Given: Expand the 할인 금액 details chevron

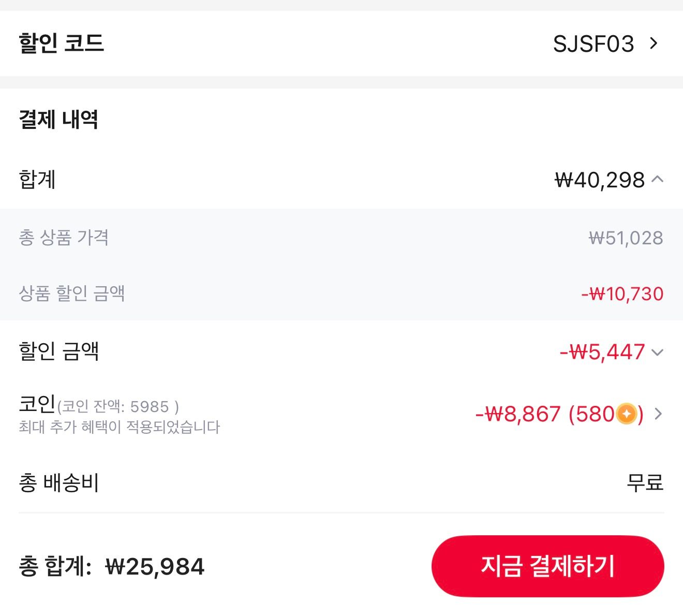Looking at the screenshot, I should pyautogui.click(x=658, y=353).
